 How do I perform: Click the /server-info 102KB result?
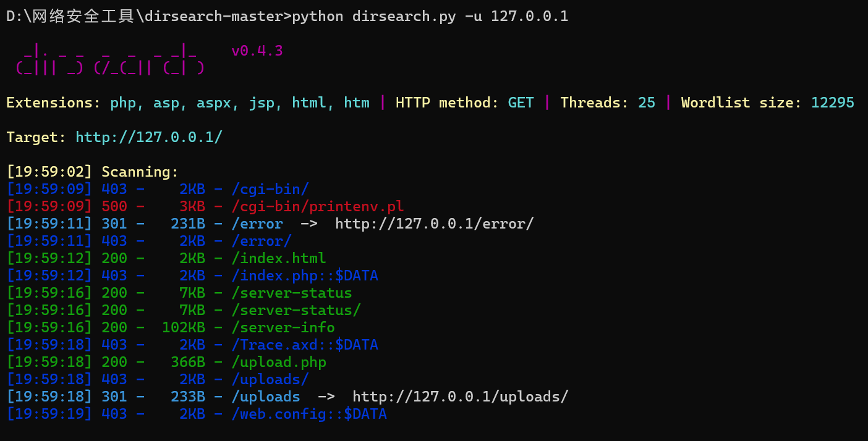[171, 327]
